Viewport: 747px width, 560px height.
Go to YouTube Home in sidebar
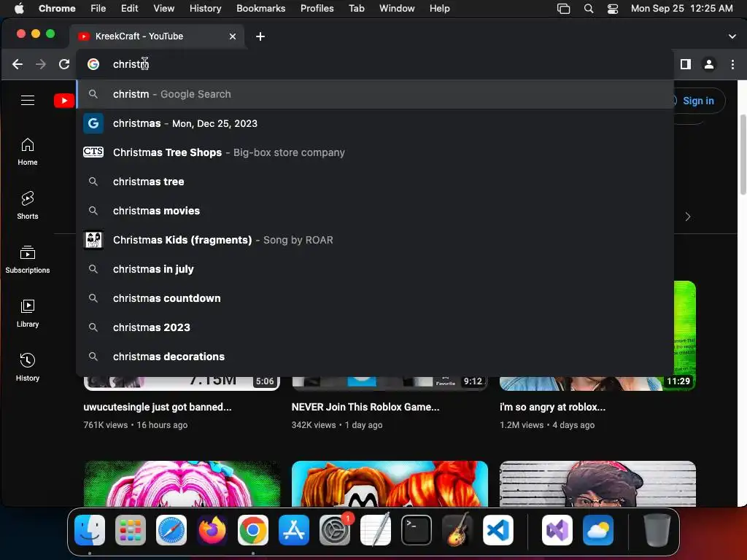click(x=28, y=152)
